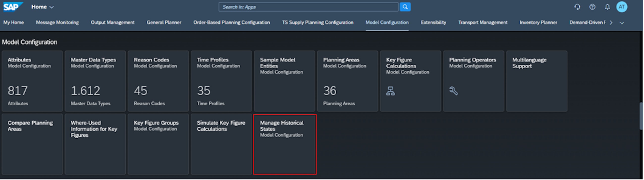Open the Demand-Driven tab
644x180 pixels.
(x=587, y=23)
